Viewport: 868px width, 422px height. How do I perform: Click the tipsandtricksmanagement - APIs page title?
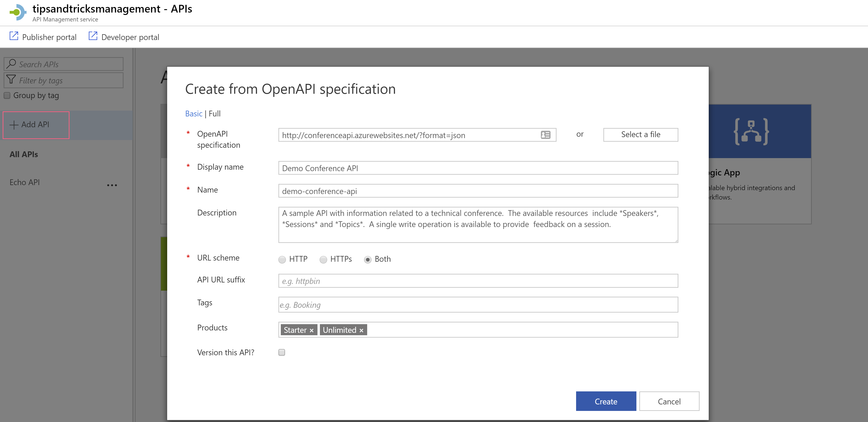point(112,9)
